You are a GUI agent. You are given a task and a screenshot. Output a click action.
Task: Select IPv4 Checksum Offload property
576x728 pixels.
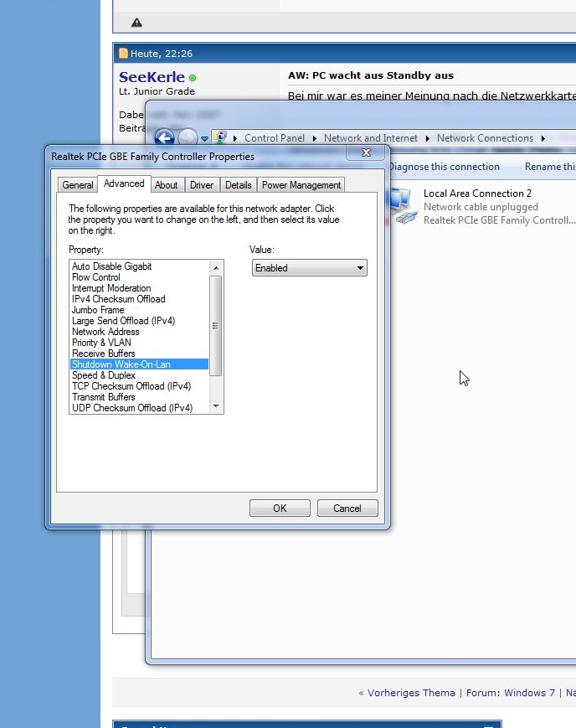[x=139, y=299]
